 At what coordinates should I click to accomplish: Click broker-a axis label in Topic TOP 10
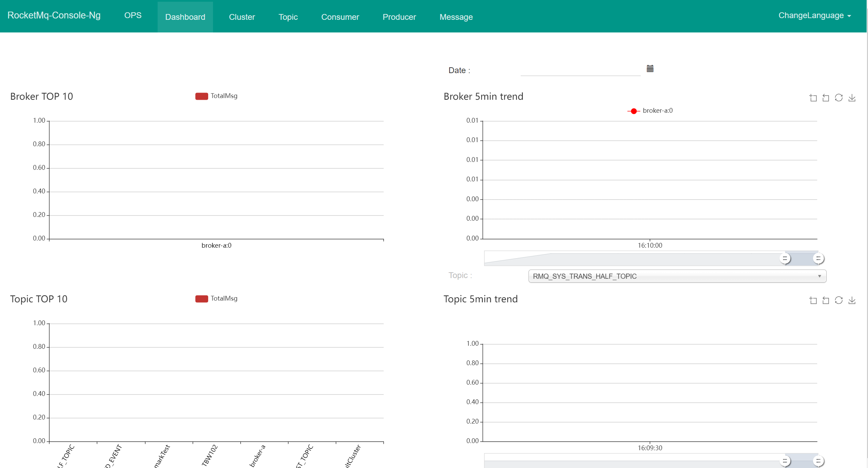coord(257,456)
